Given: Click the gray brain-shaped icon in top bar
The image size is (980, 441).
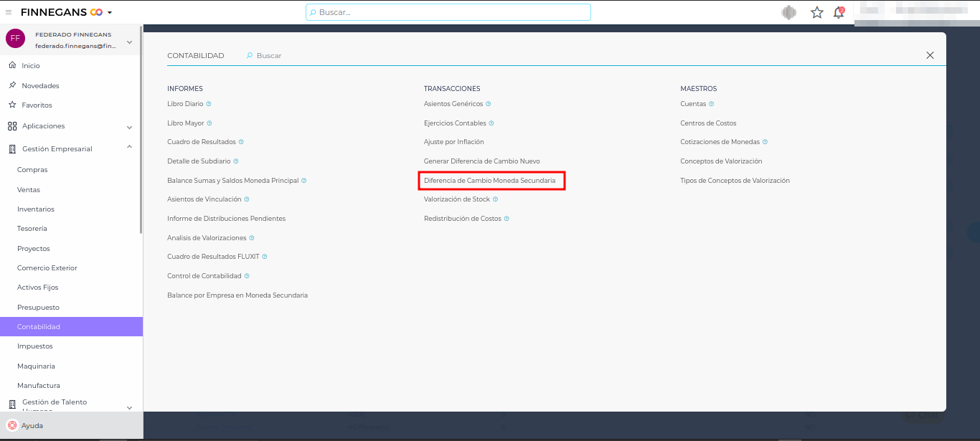Looking at the screenshot, I should click(789, 12).
